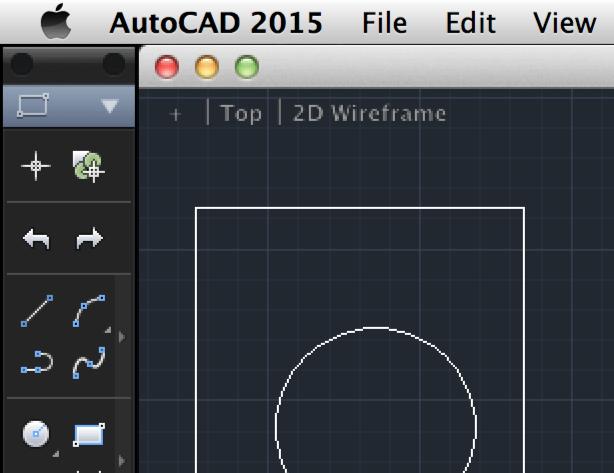614x473 pixels.
Task: Close the drawing window with red button
Action: 167,67
